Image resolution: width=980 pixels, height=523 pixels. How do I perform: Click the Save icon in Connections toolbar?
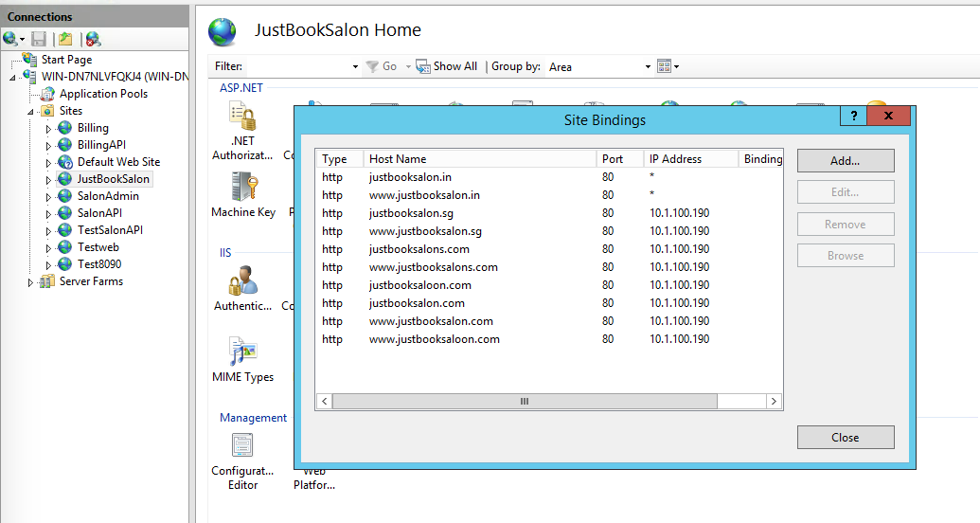click(x=39, y=40)
